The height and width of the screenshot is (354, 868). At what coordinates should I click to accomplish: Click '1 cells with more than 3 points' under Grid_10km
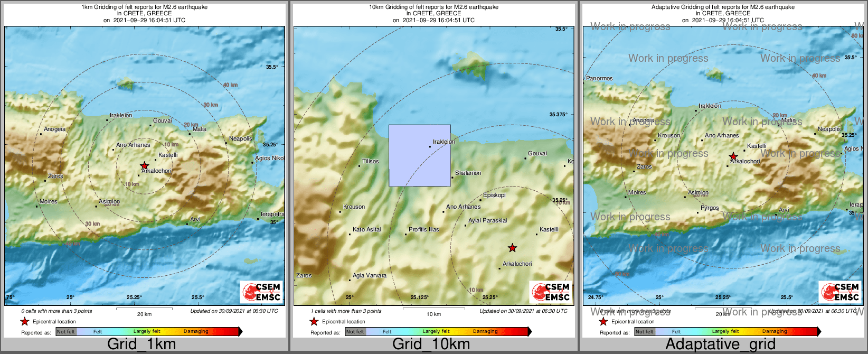[x=346, y=311]
